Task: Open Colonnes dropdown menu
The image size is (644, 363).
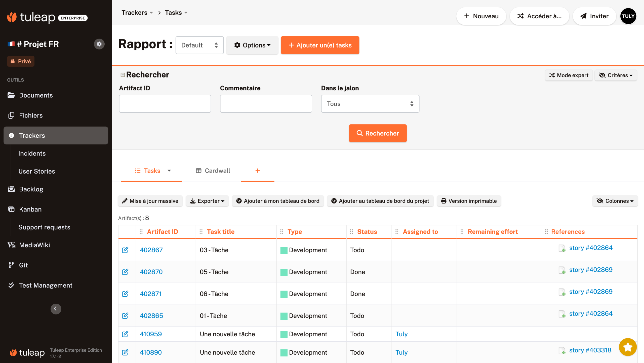Action: pos(615,201)
